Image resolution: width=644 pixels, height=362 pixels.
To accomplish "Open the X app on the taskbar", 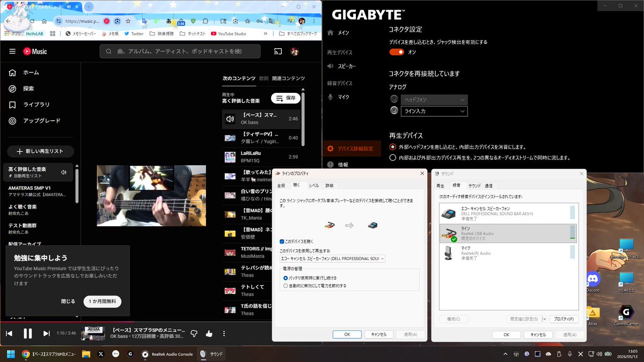I will (x=101, y=354).
